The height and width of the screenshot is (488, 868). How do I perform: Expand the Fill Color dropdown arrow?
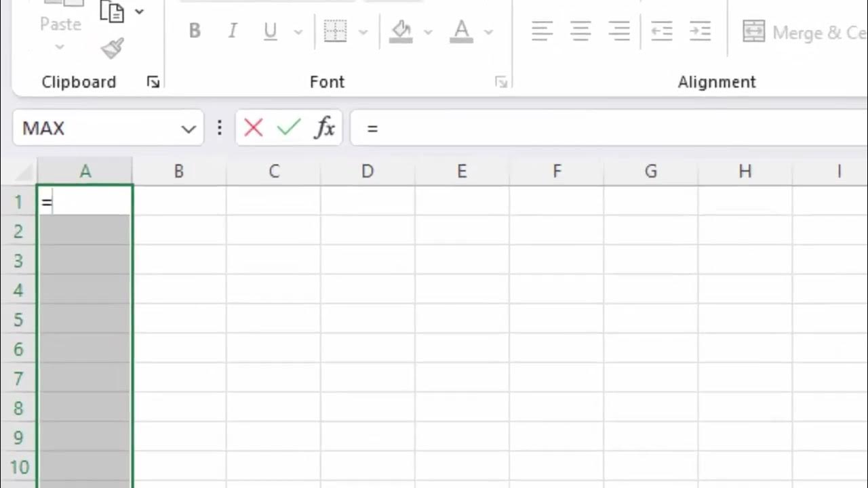click(428, 32)
